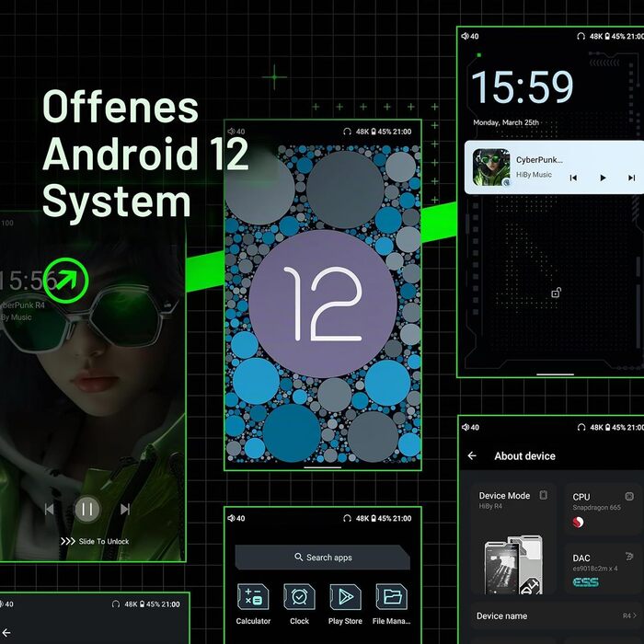644x644 pixels.
Task: Tap the CyberPunk album art thumbnail
Action: tap(491, 167)
